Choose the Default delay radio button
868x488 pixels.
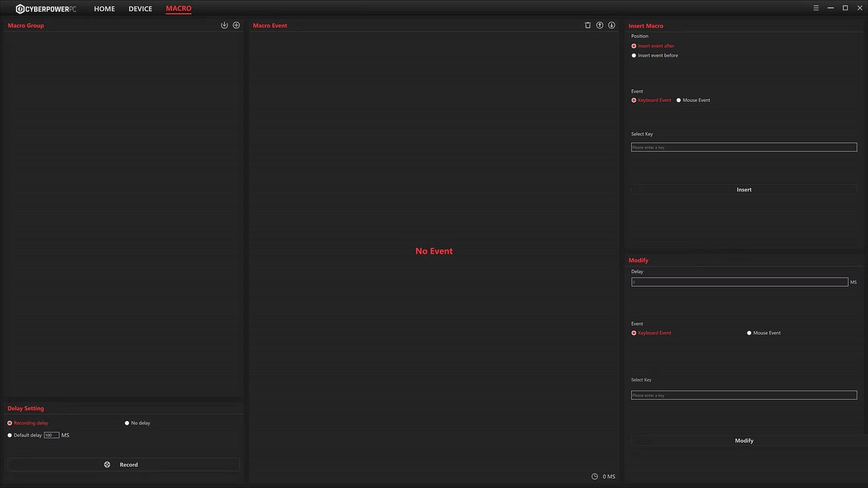coord(10,435)
